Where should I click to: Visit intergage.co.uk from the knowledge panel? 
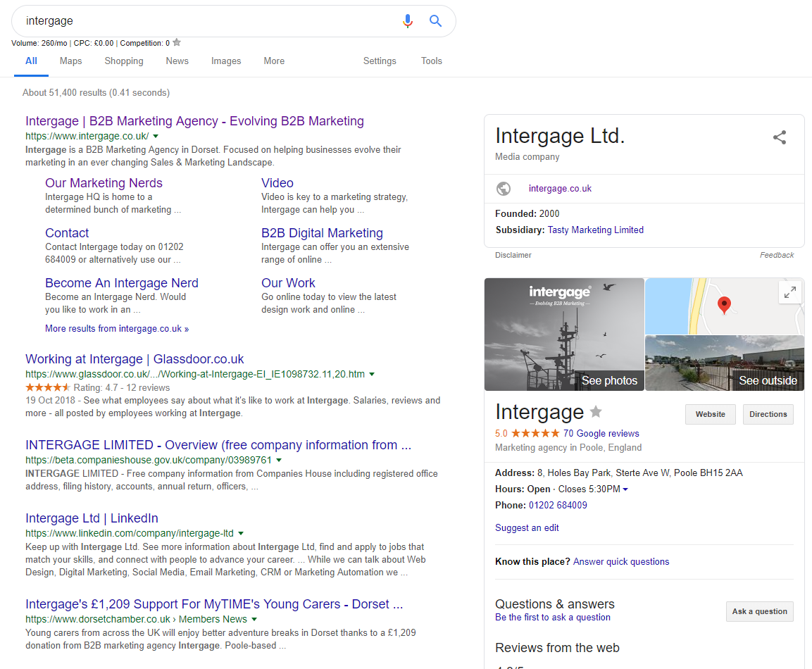coord(560,189)
